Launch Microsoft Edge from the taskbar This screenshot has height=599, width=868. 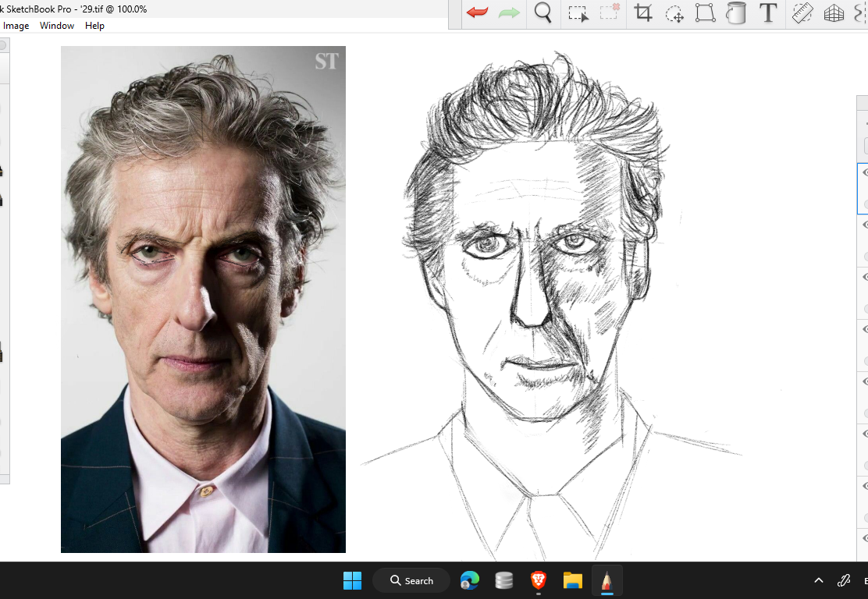pos(469,581)
